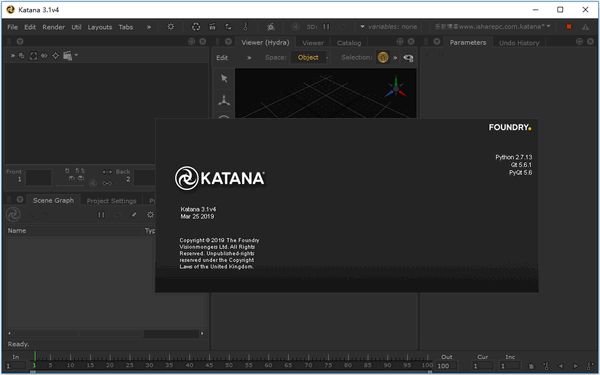The width and height of the screenshot is (600, 375).
Task: Click the pencil edit icon in Scene Graph
Action: (x=134, y=215)
